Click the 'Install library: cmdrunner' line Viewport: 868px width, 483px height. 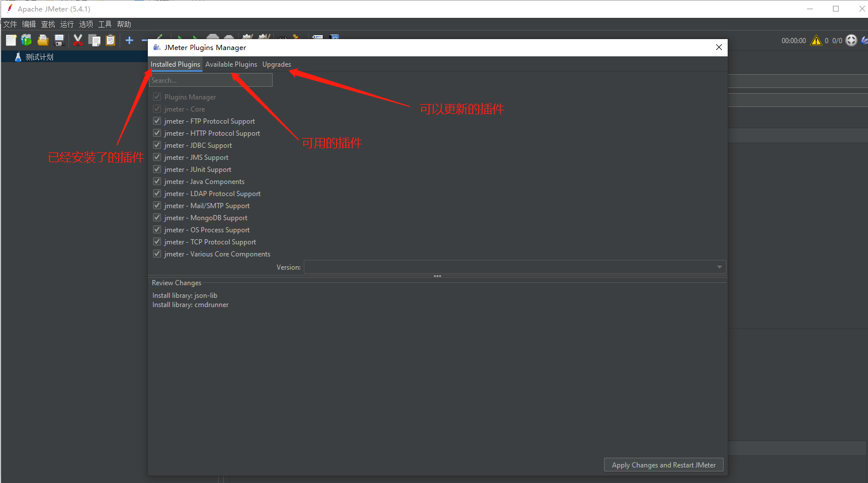[x=190, y=305]
